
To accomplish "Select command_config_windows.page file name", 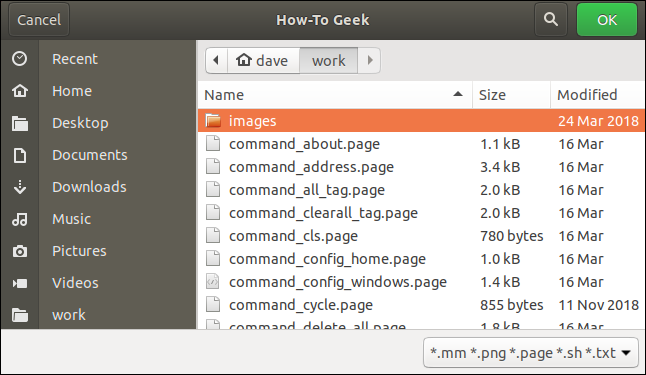I will [x=338, y=283].
